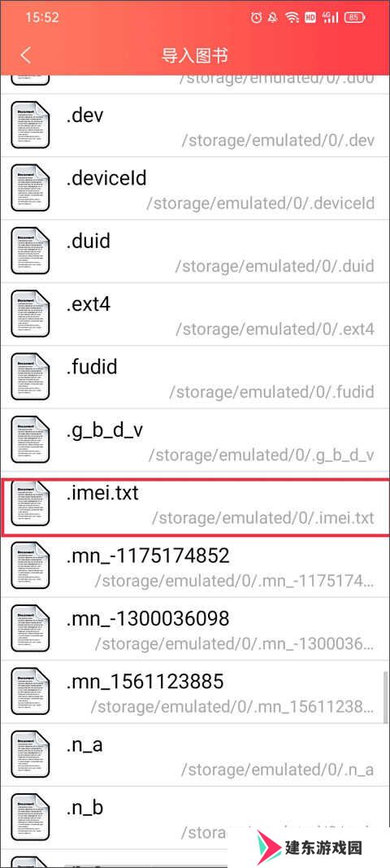Image resolution: width=390 pixels, height=868 pixels.
Task: Click the document icon beside .deviceId
Action: (30, 188)
